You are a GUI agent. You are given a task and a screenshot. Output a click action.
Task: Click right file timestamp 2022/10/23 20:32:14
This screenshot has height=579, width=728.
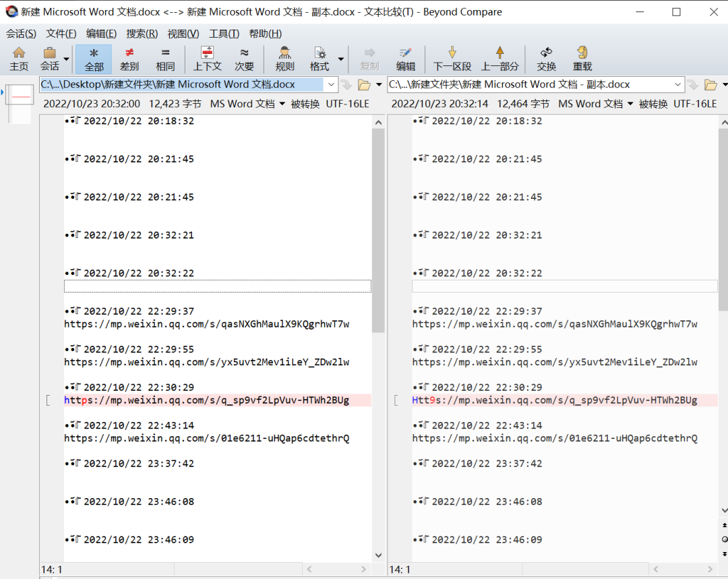(x=439, y=104)
